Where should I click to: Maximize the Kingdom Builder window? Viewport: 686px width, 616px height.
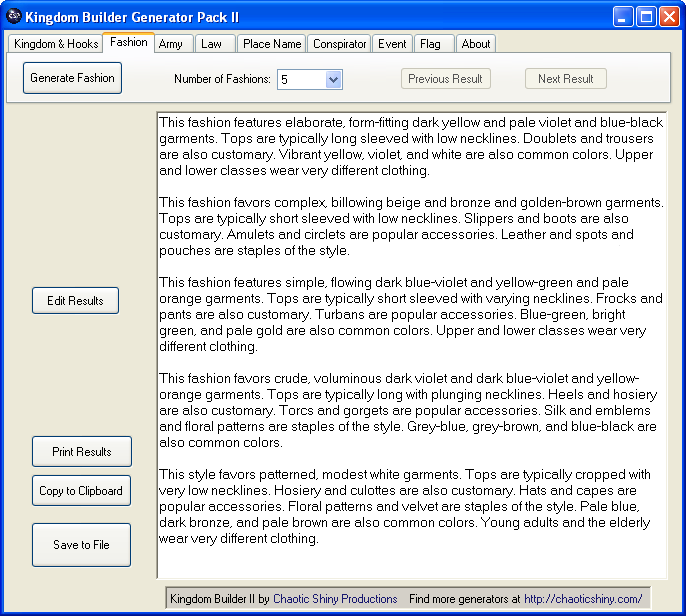pos(646,17)
